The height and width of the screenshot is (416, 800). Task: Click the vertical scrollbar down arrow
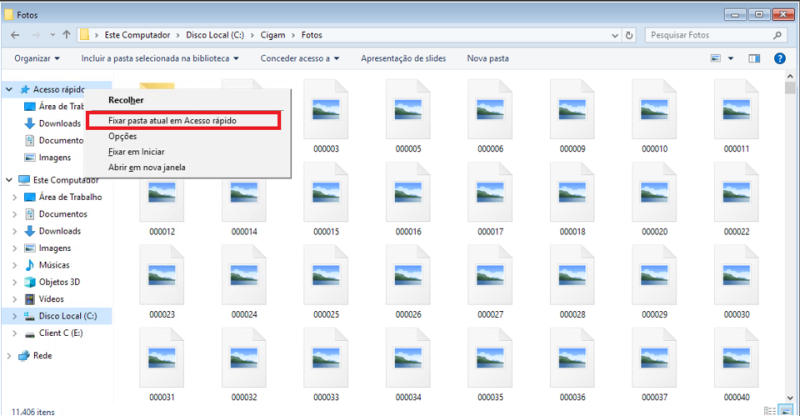(x=790, y=398)
